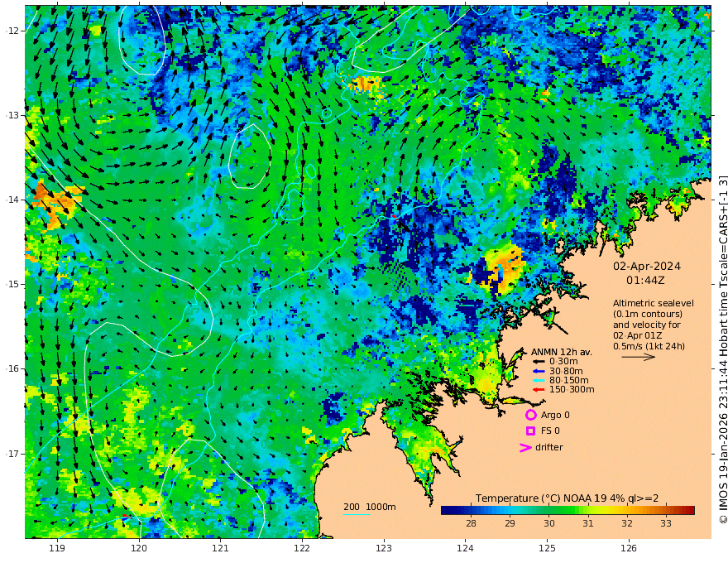Screen dimensions: 728x563
Task: Click the date label 02-Apr-2024
Action: 647,267
